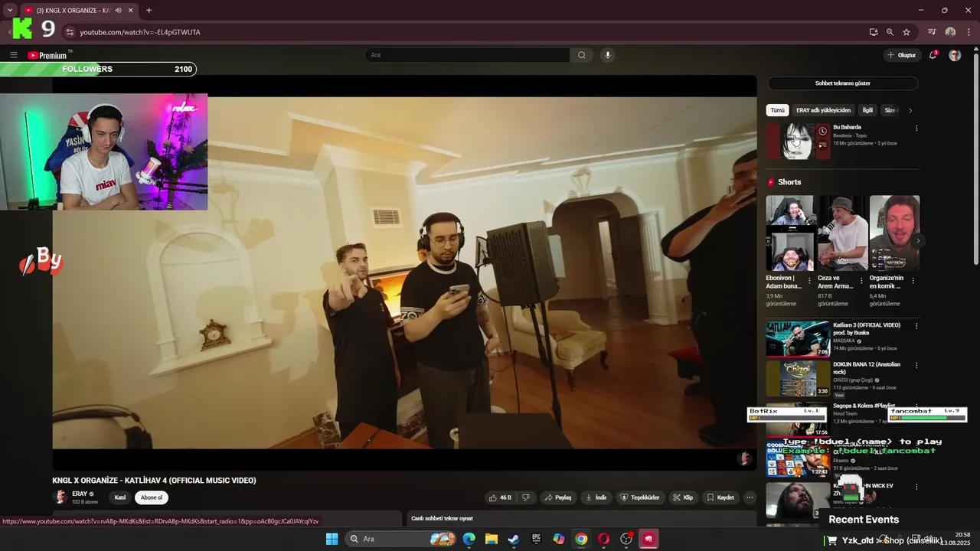Open the Organize'nin en komik Short
This screenshot has width=980, height=551.
pyautogui.click(x=894, y=233)
